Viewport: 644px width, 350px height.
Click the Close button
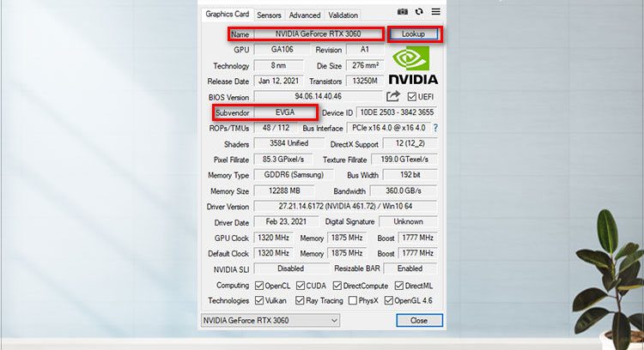tap(419, 321)
